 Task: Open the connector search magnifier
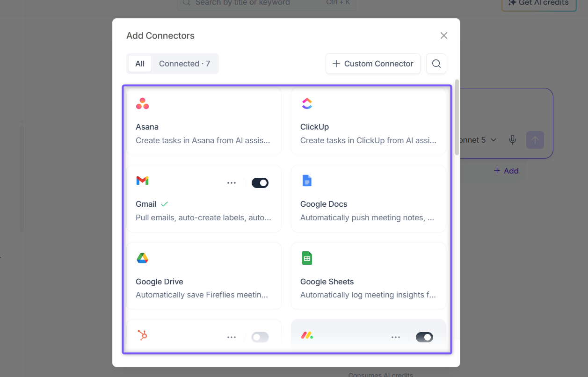pyautogui.click(x=436, y=64)
